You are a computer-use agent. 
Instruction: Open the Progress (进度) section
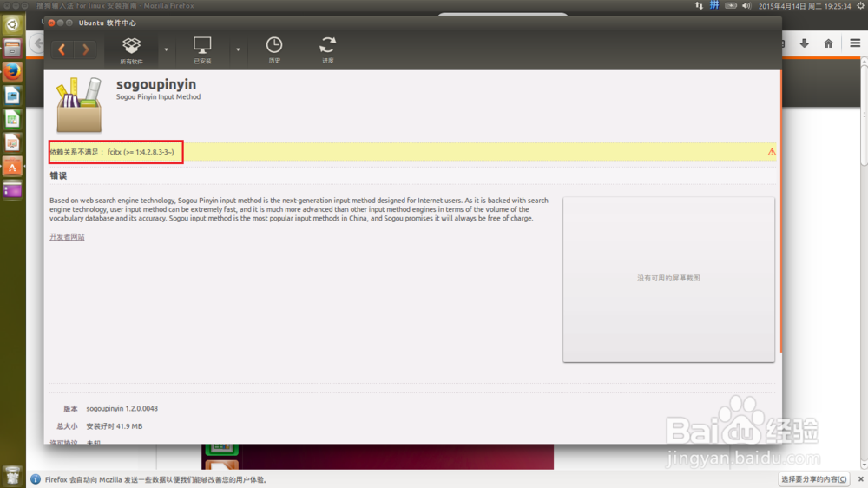point(328,49)
